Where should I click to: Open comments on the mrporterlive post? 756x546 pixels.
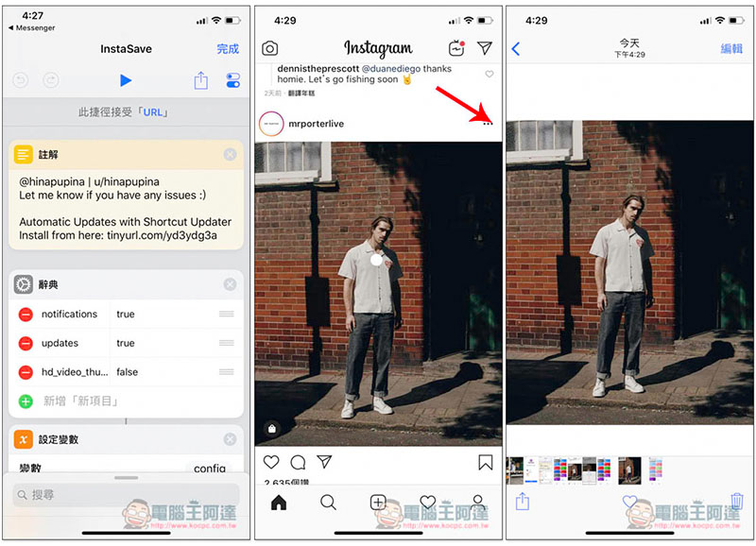[x=298, y=462]
